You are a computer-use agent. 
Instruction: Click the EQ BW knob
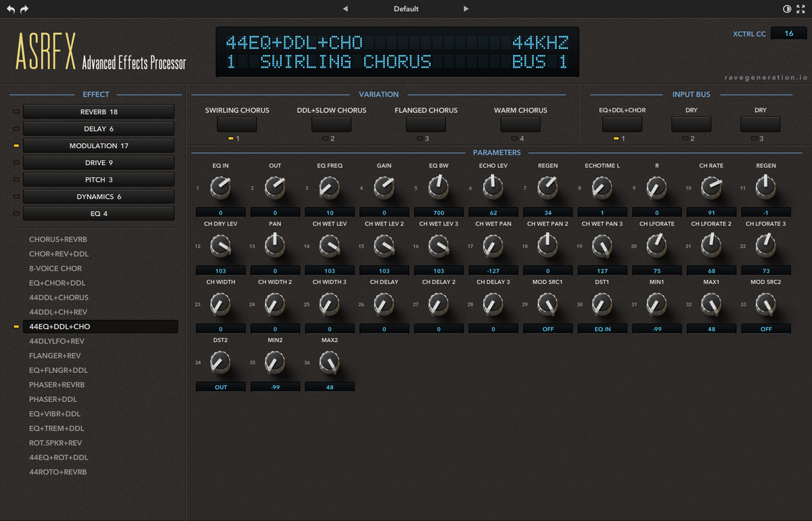click(438, 187)
